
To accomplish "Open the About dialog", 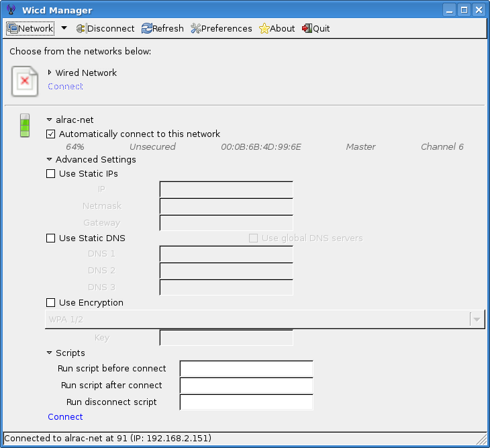I will (x=277, y=28).
